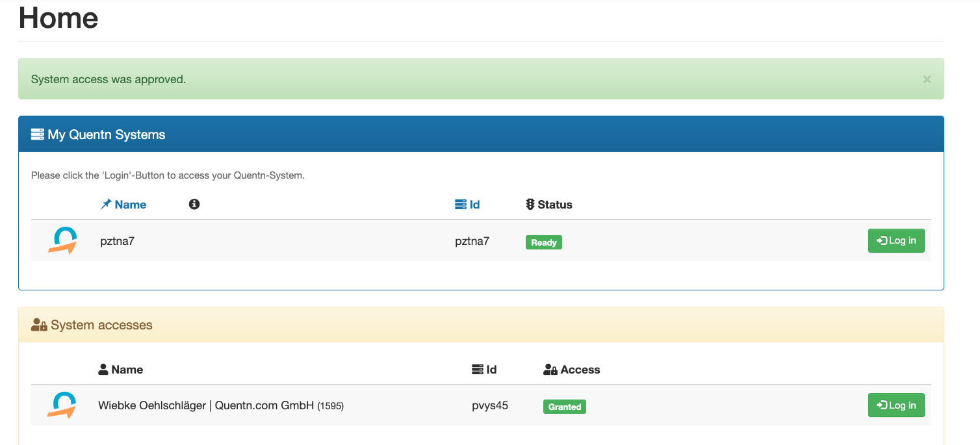
Task: Log in to Wiebke Oehlschläger's system
Action: [896, 405]
